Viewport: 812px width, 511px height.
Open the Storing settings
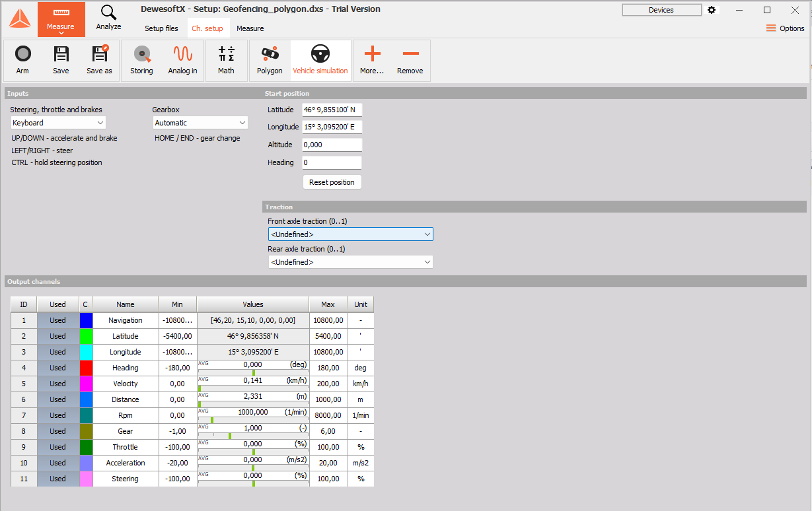(141, 61)
